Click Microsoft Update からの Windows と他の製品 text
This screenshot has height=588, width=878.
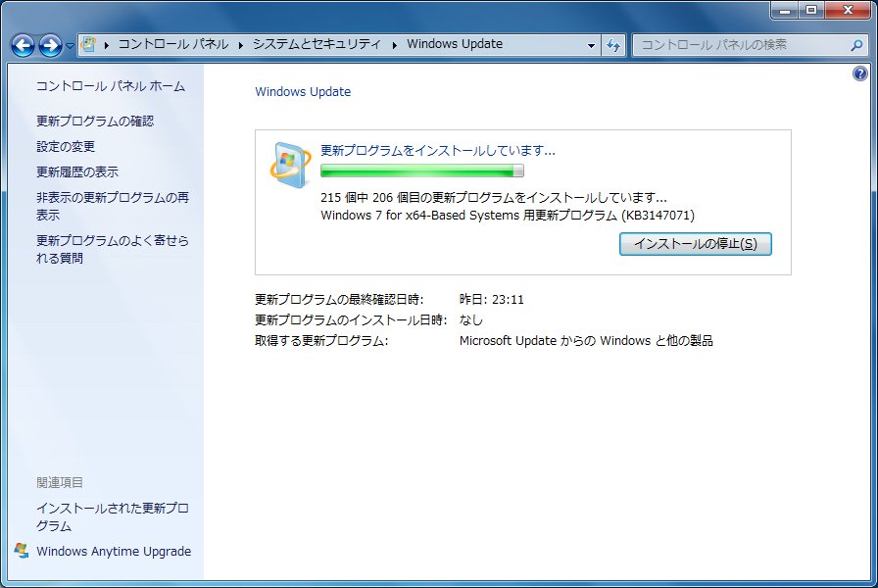pyautogui.click(x=586, y=341)
